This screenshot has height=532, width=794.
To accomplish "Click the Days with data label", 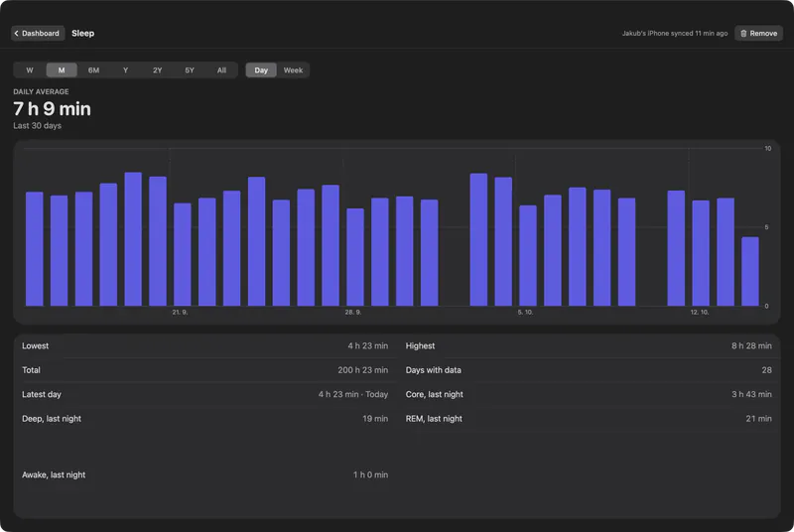I will click(434, 370).
